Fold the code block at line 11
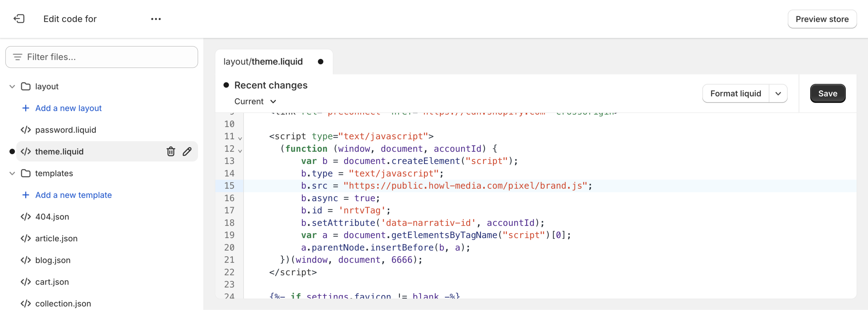 (x=240, y=138)
